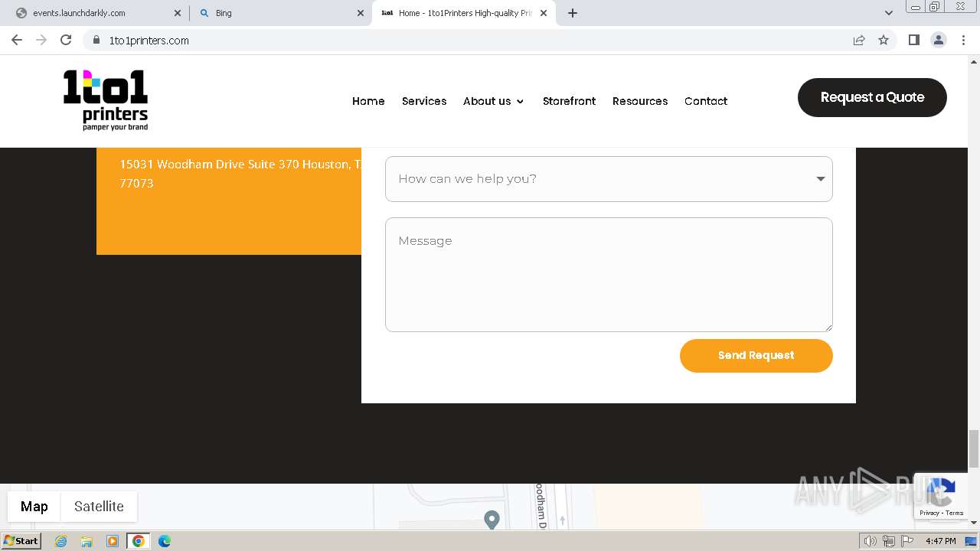
Task: Expand the About us menu
Action: [493, 101]
